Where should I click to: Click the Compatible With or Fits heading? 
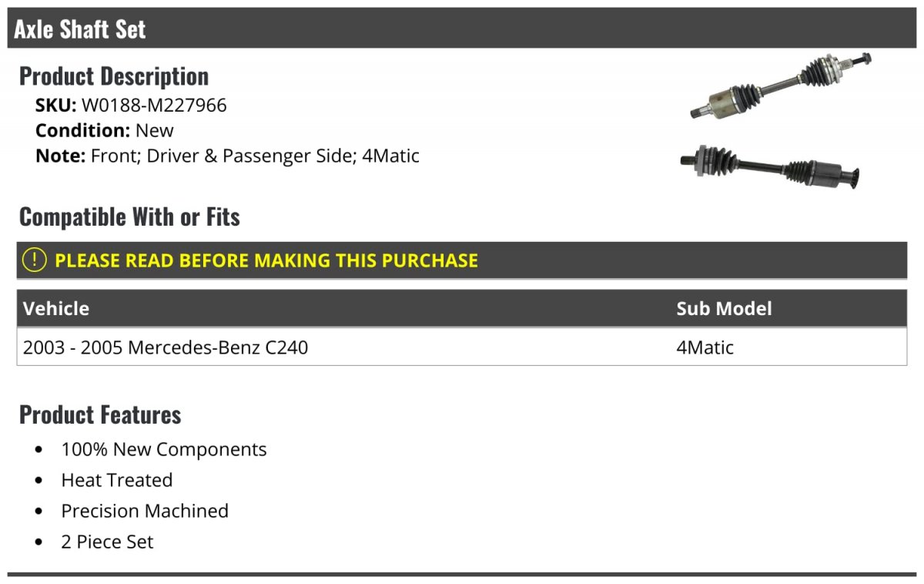129,216
